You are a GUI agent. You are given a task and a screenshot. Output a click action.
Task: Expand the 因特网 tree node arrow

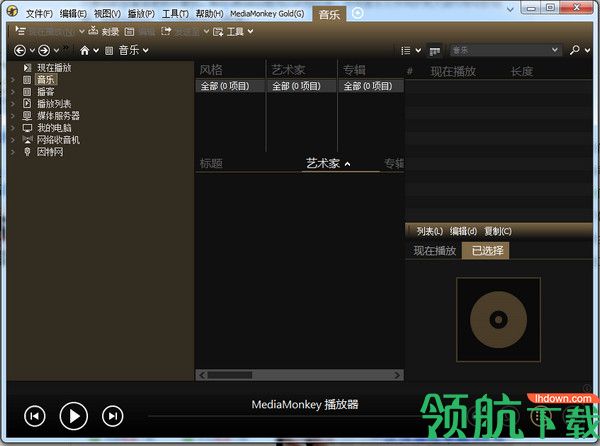(13, 152)
